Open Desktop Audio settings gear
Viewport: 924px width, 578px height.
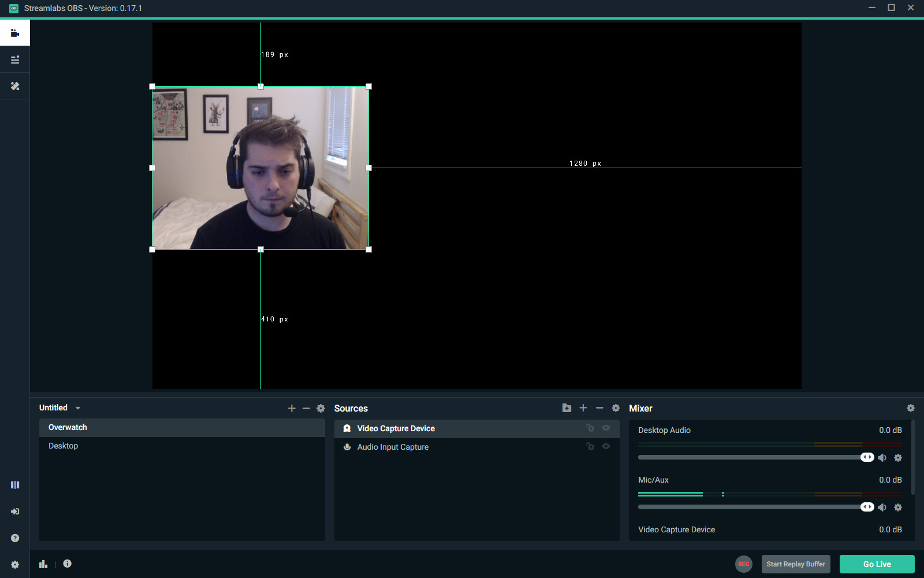coord(898,458)
